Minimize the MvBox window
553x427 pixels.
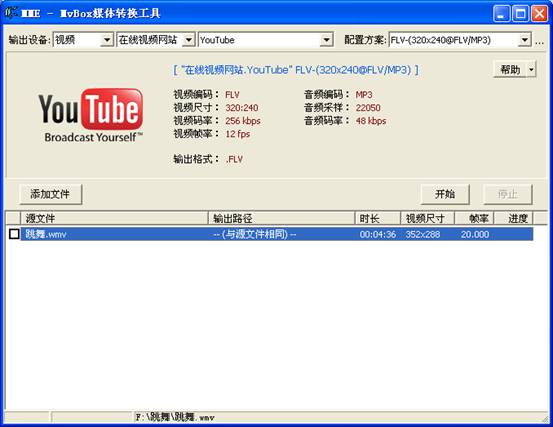click(x=501, y=14)
